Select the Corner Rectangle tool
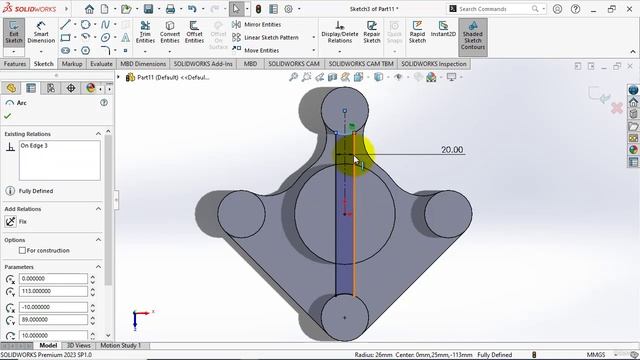 click(x=65, y=38)
